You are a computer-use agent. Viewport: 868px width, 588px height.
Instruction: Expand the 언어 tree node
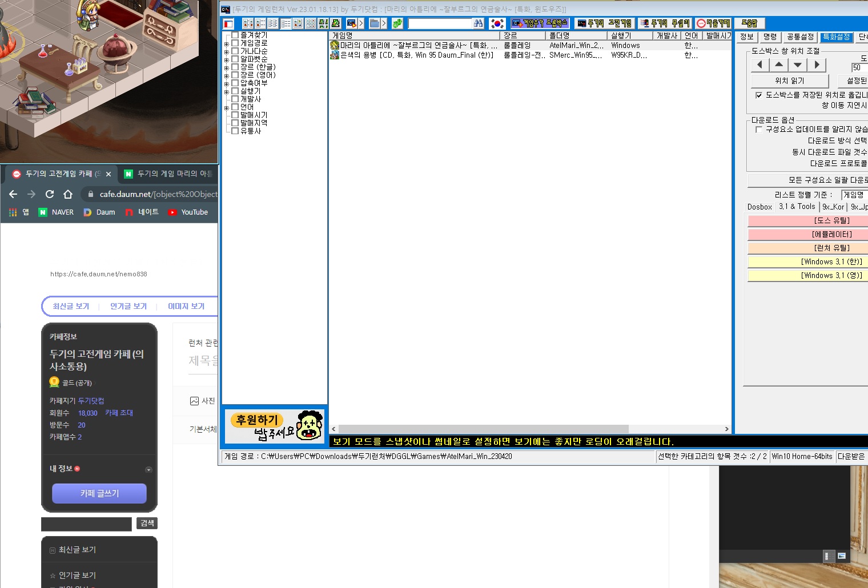(227, 107)
